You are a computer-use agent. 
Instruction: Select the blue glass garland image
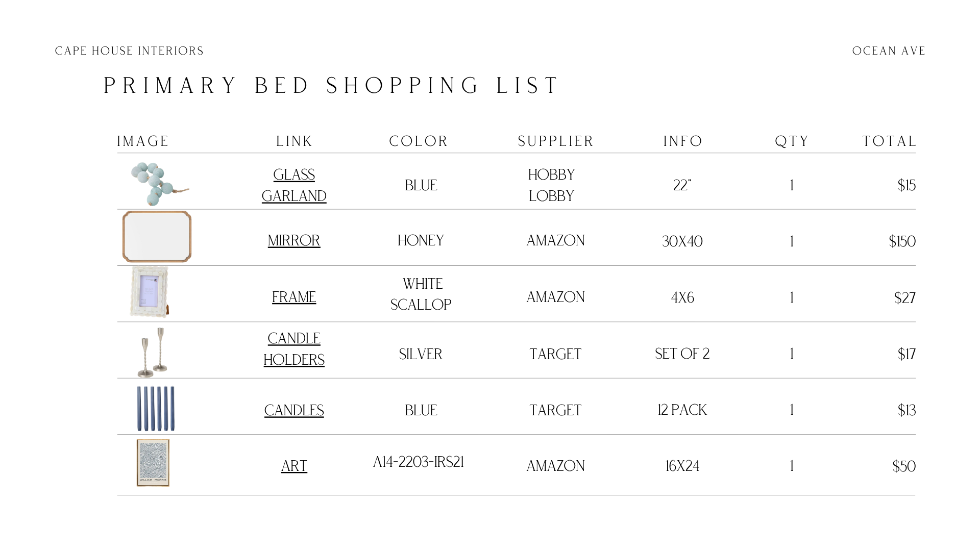coord(159,184)
